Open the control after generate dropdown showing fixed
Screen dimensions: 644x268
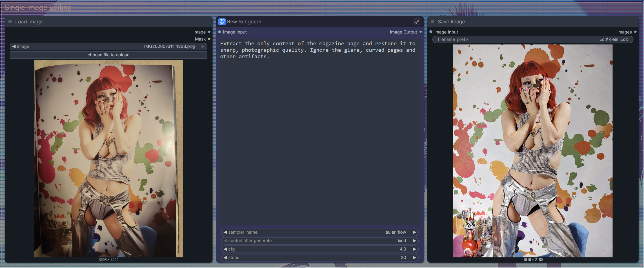pyautogui.click(x=320, y=241)
